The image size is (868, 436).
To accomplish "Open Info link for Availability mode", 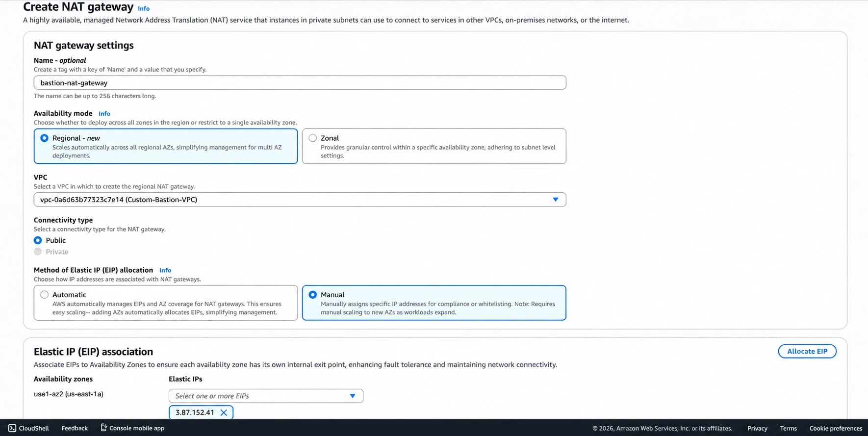I will coord(104,113).
